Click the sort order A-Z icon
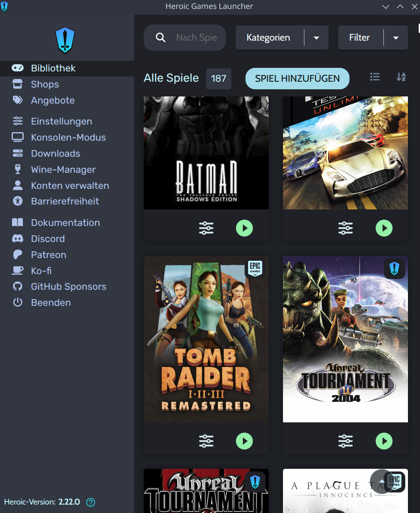The width and height of the screenshot is (420, 513). pyautogui.click(x=401, y=77)
